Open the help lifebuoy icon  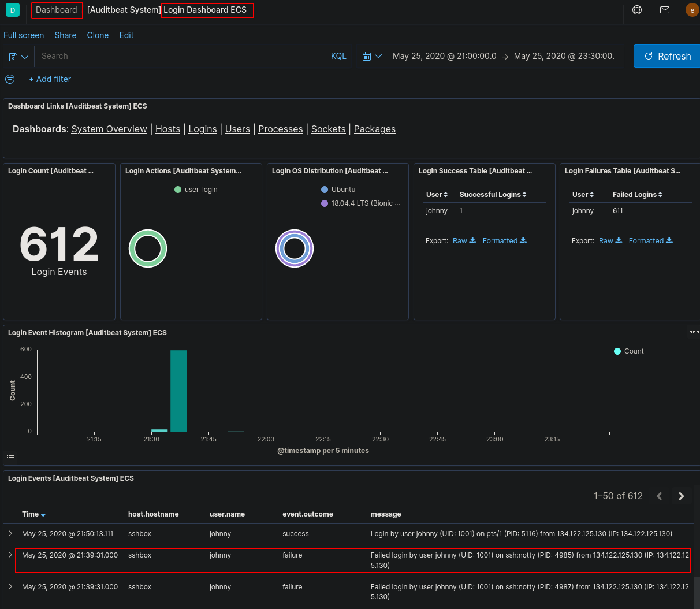[x=637, y=10]
